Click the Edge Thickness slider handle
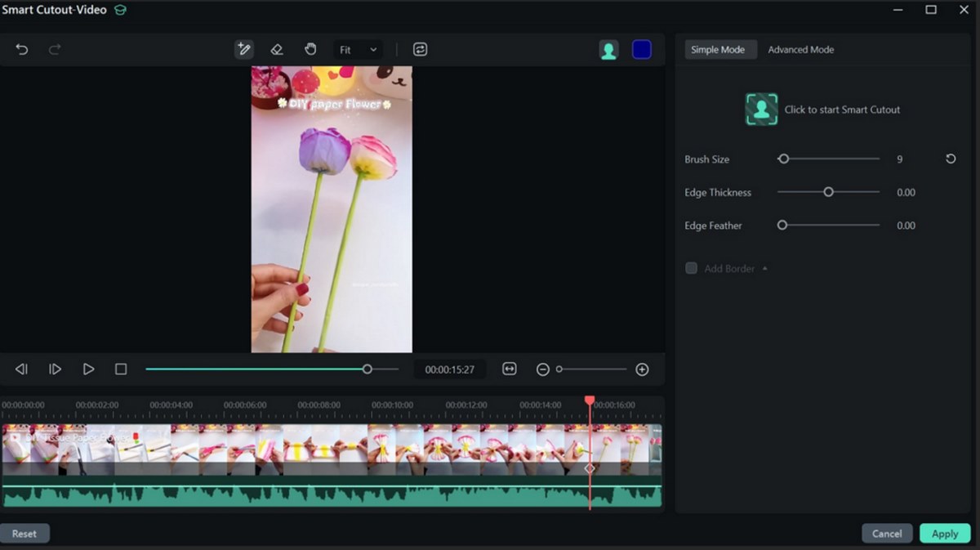The image size is (980, 550). tap(828, 192)
